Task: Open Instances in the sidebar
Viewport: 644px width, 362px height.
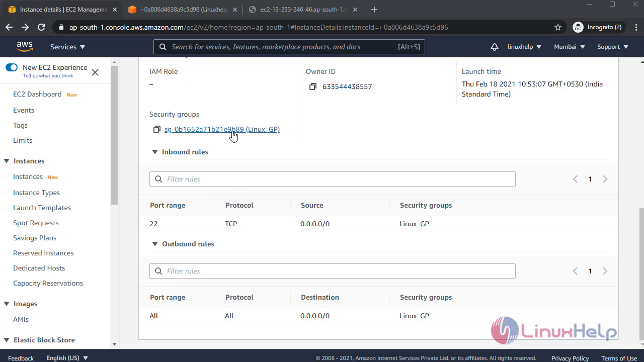Action: coord(28,176)
